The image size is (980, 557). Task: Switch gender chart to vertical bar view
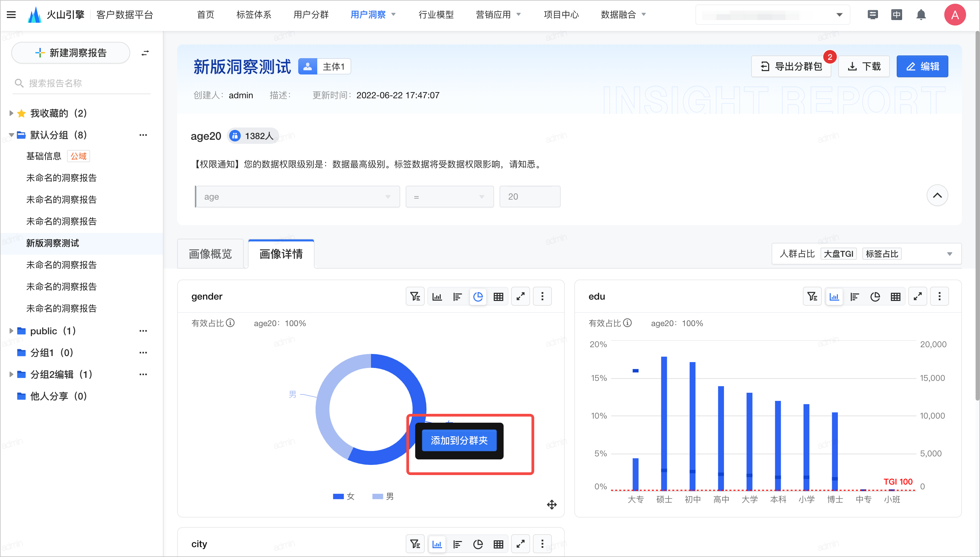click(437, 296)
